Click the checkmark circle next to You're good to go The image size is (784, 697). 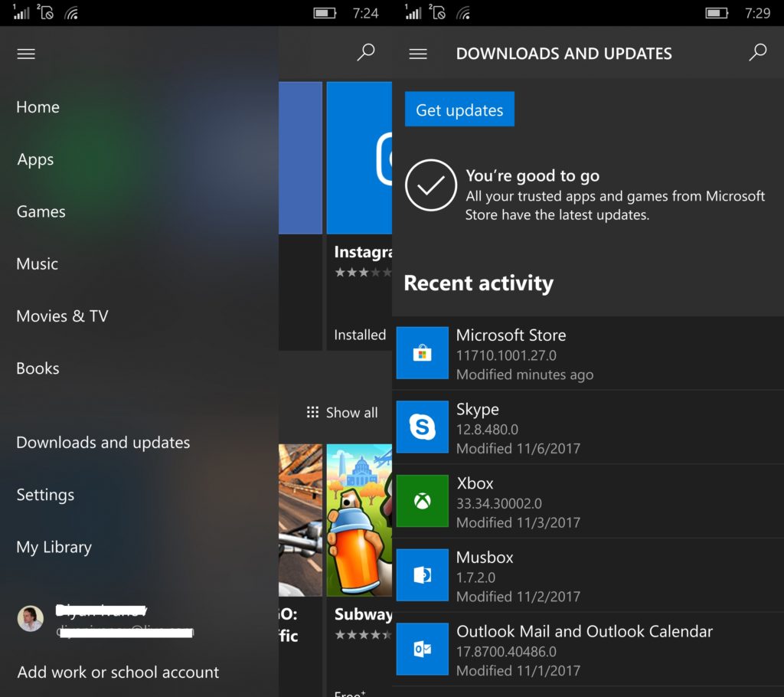coord(431,185)
